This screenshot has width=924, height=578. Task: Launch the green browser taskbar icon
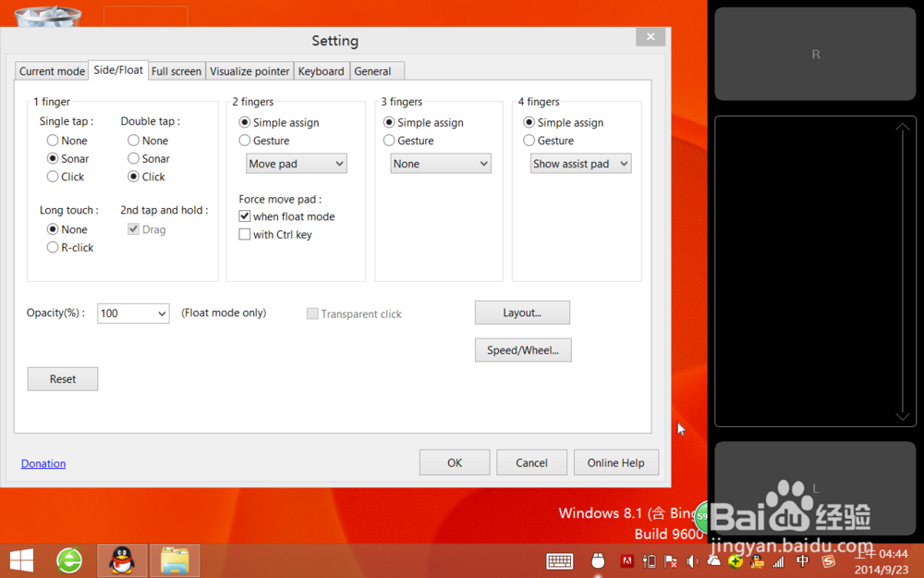[69, 560]
